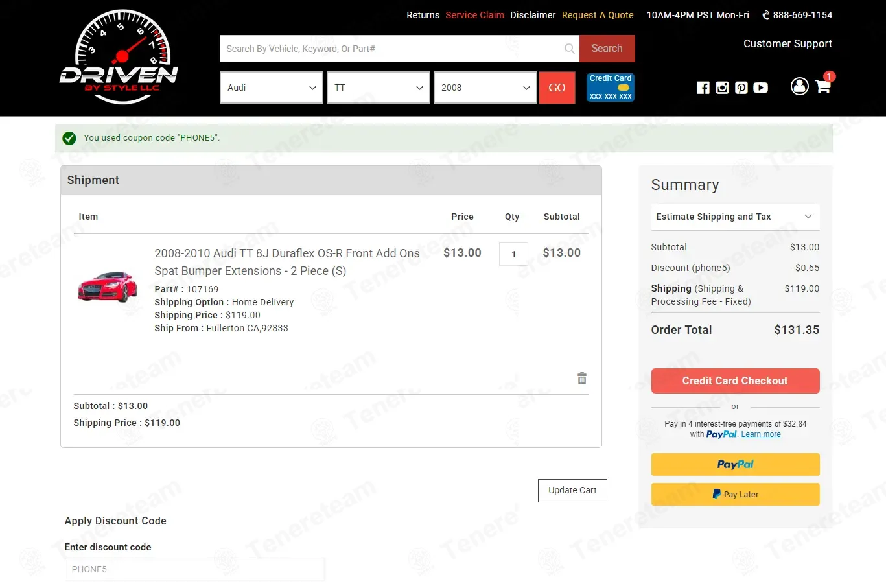The height and width of the screenshot is (588, 886).
Task: Expand Estimate Shipping and Tax
Action: tap(735, 217)
